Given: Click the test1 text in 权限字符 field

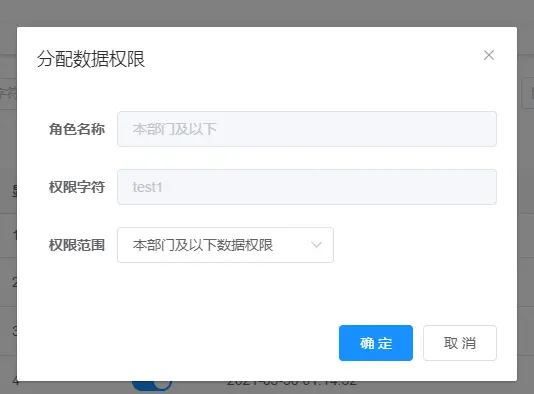Looking at the screenshot, I should 147,187.
